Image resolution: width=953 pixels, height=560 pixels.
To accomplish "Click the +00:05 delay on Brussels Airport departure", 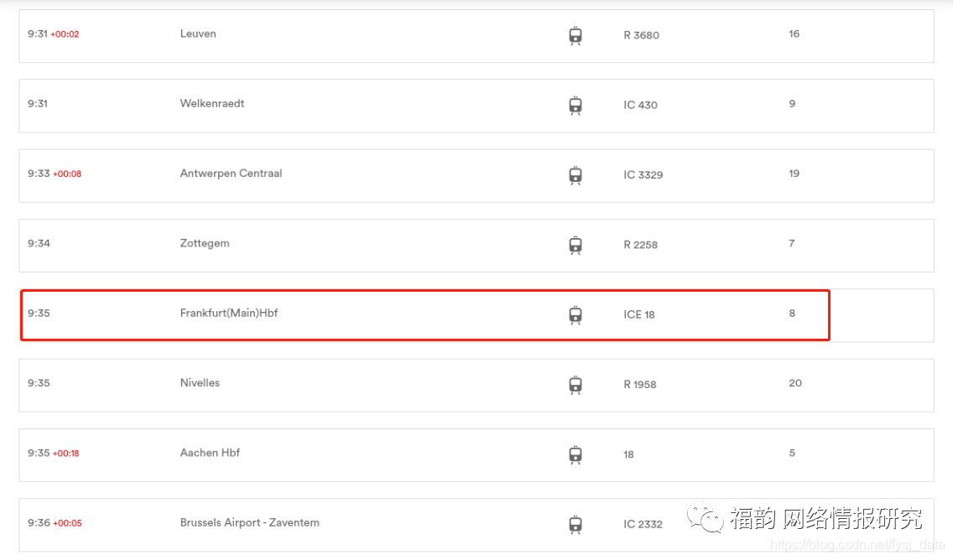I will 67,524.
